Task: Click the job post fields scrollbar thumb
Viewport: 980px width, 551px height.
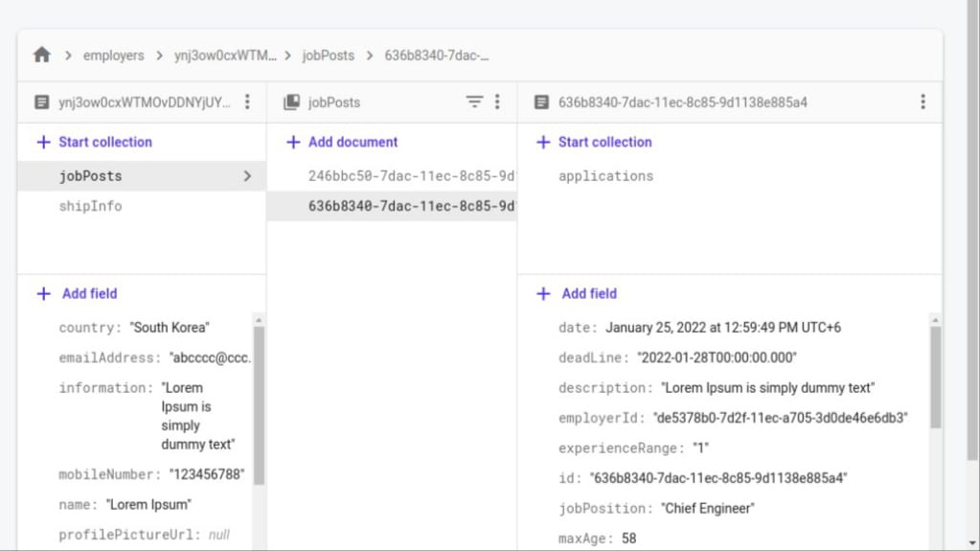Action: click(935, 378)
